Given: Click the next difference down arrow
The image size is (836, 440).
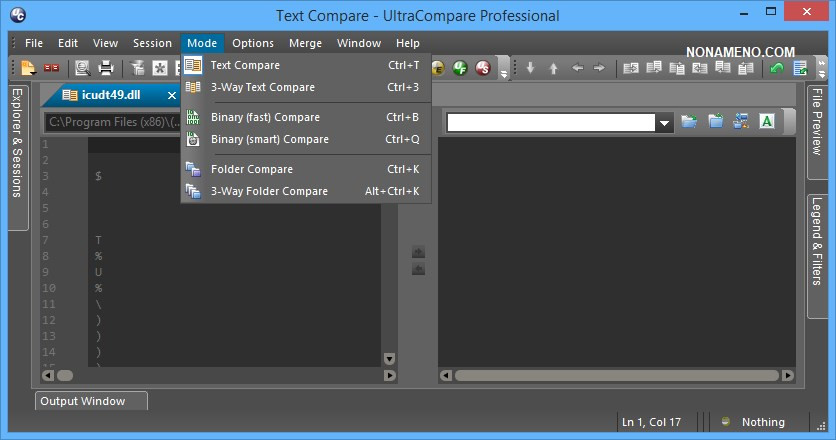Looking at the screenshot, I should [x=530, y=68].
